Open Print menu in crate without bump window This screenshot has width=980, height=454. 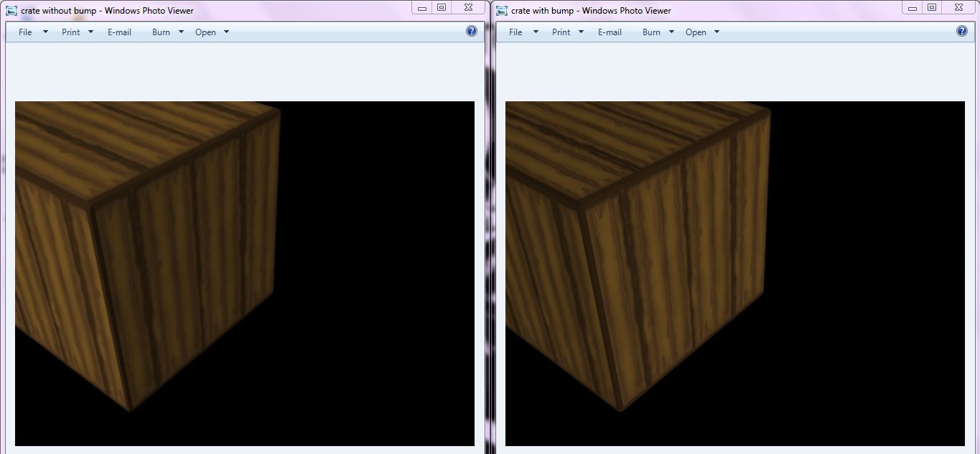(70, 32)
